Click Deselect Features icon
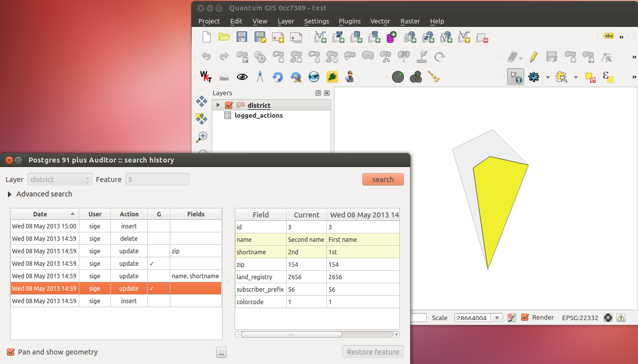The height and width of the screenshot is (364, 638). click(x=591, y=77)
